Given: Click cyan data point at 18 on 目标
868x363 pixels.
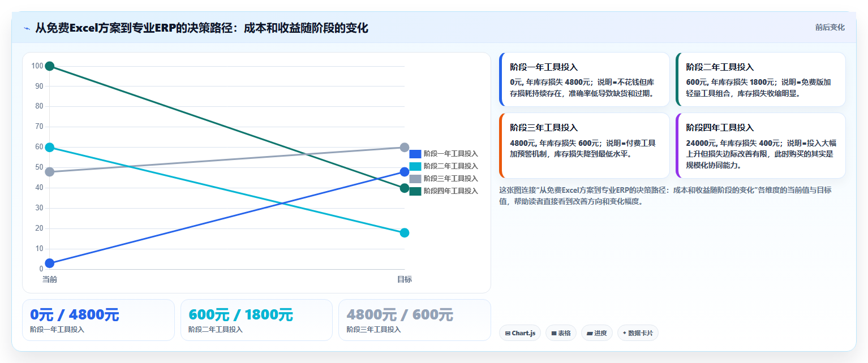Looking at the screenshot, I should [405, 233].
